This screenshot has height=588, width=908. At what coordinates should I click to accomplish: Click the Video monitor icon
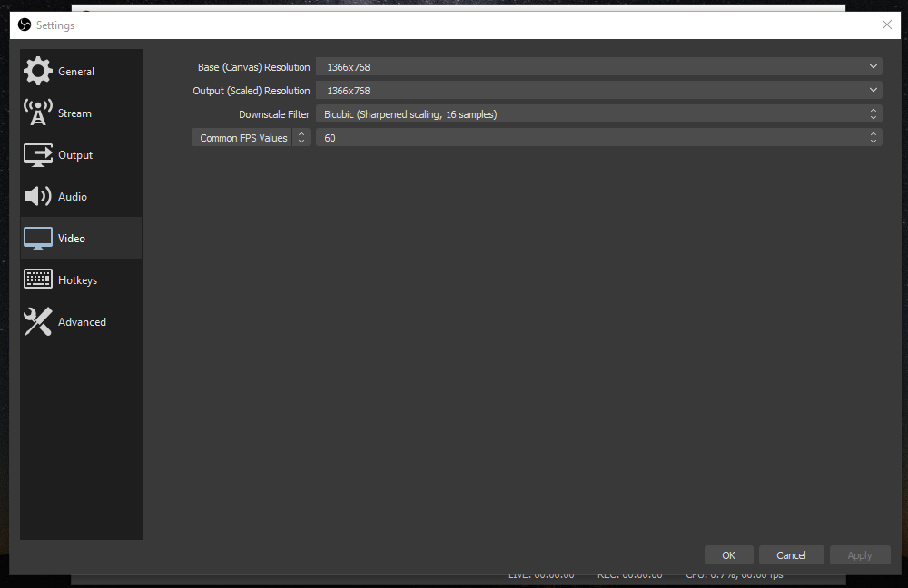pyautogui.click(x=38, y=239)
